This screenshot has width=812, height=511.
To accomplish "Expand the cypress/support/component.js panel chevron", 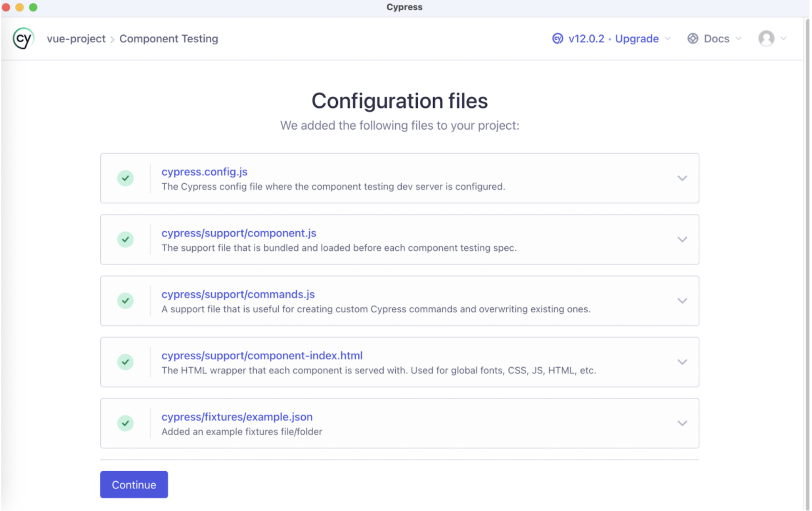I will [682, 239].
